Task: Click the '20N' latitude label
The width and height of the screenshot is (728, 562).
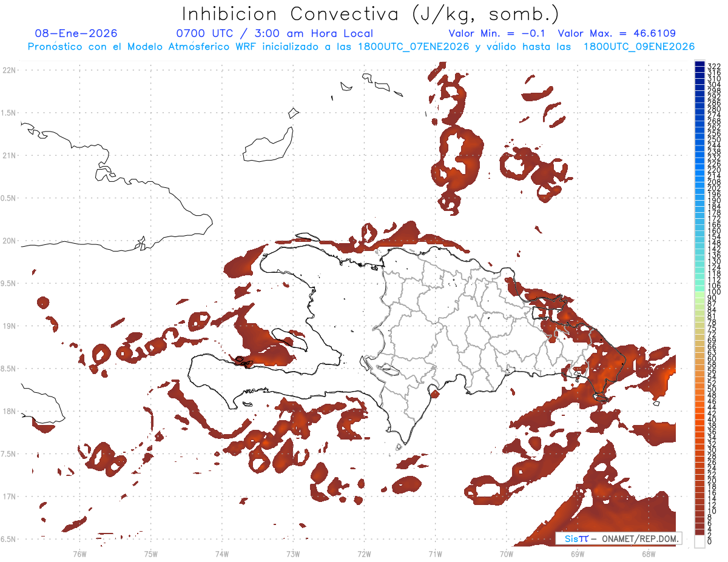Action: pos(8,241)
